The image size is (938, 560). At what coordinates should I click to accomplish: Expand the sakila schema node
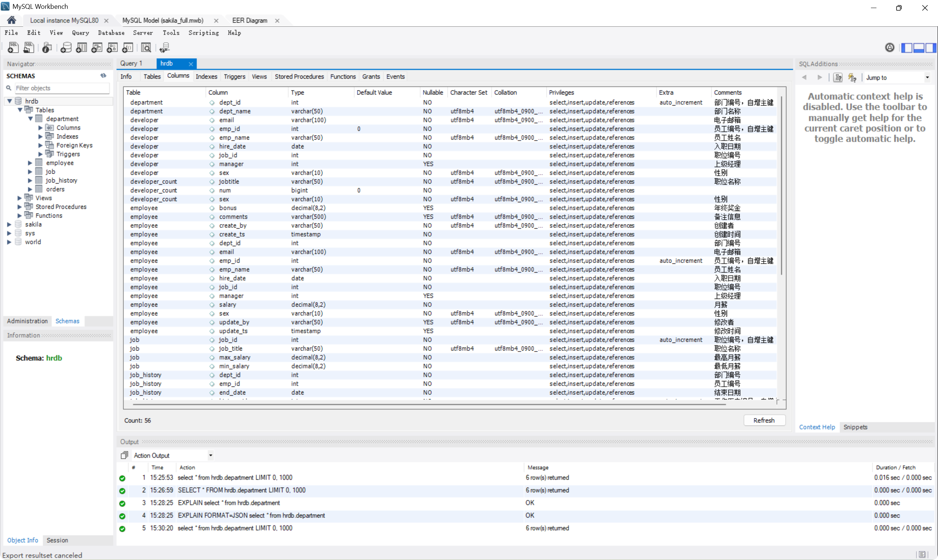(9, 225)
